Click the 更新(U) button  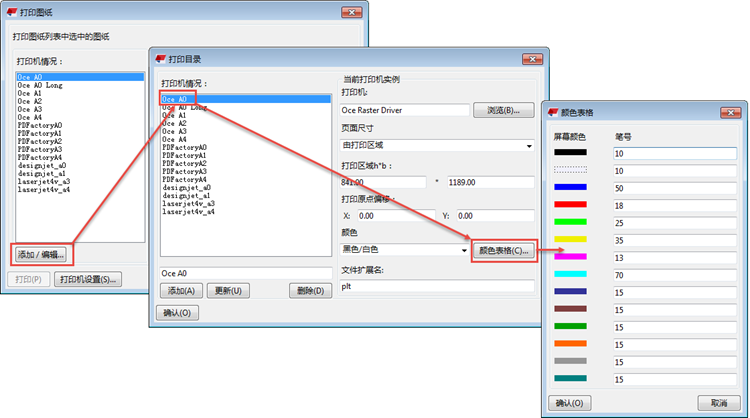click(x=228, y=291)
